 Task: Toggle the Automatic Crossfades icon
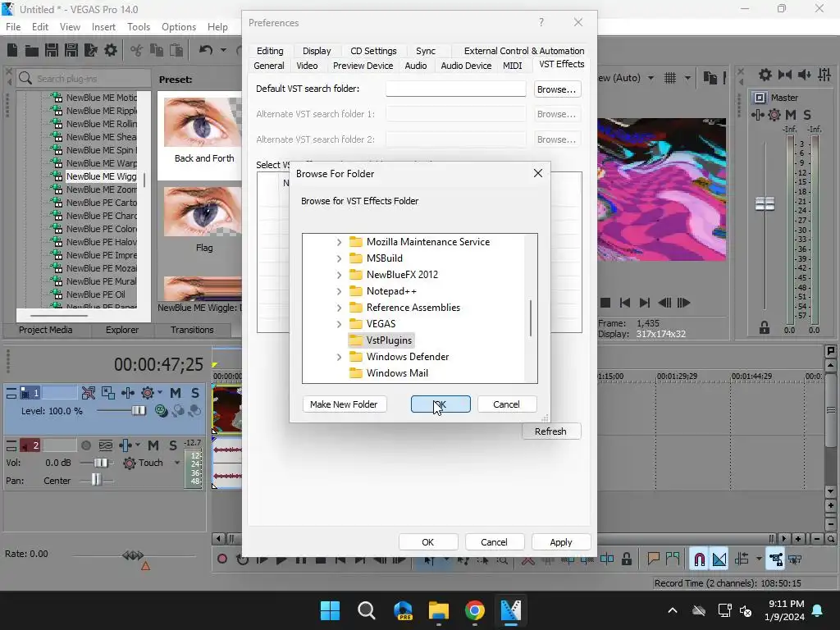(x=719, y=559)
